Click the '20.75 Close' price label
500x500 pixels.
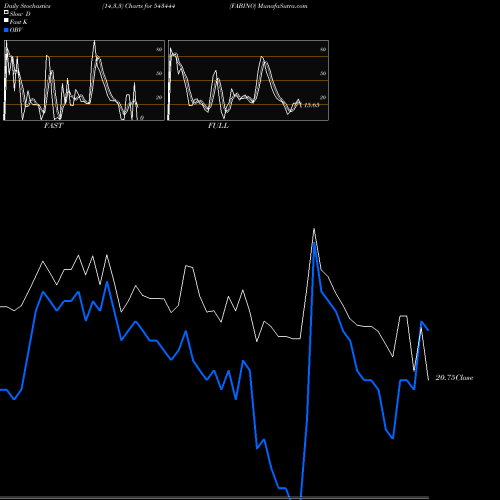click(454, 378)
